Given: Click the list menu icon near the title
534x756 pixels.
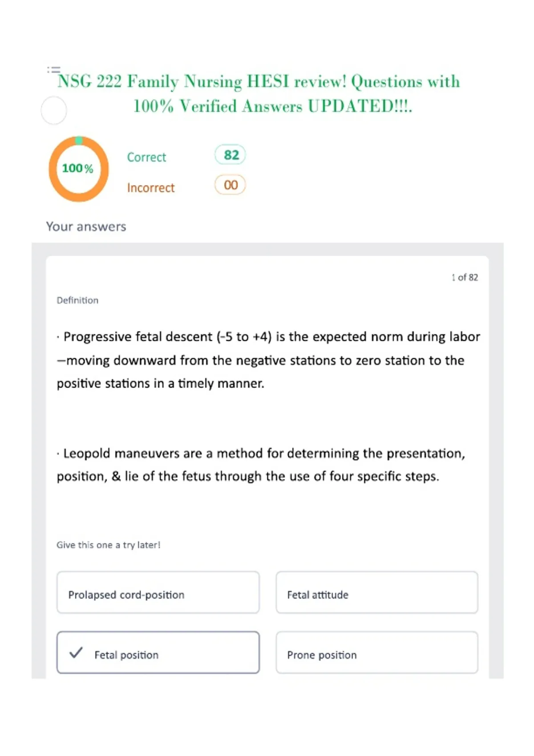Looking at the screenshot, I should pyautogui.click(x=53, y=70).
